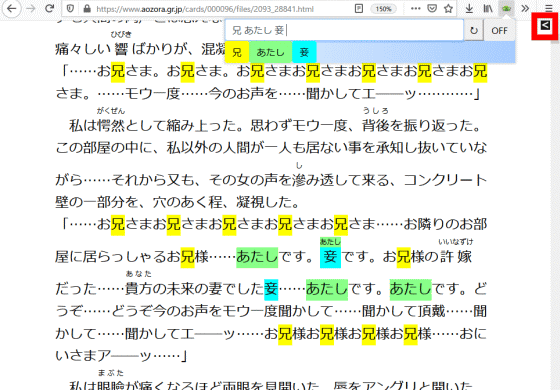Click the arrow icon in the red box

pos(545,25)
